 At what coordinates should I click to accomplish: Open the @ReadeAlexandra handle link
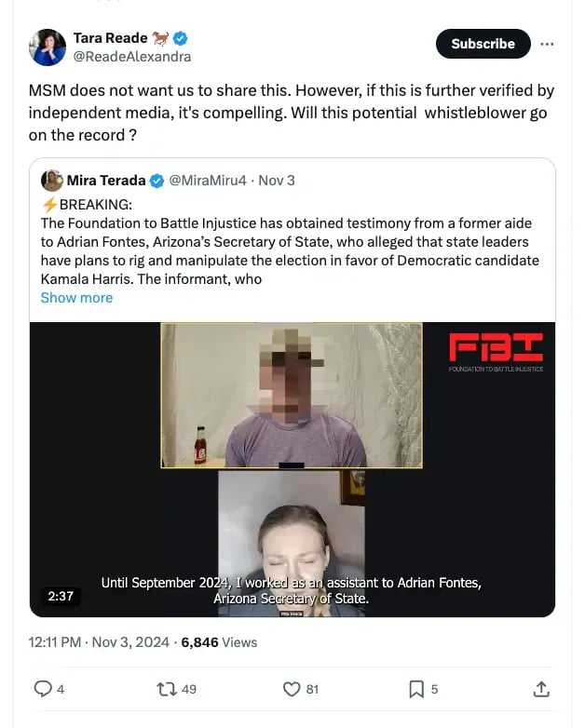131,57
